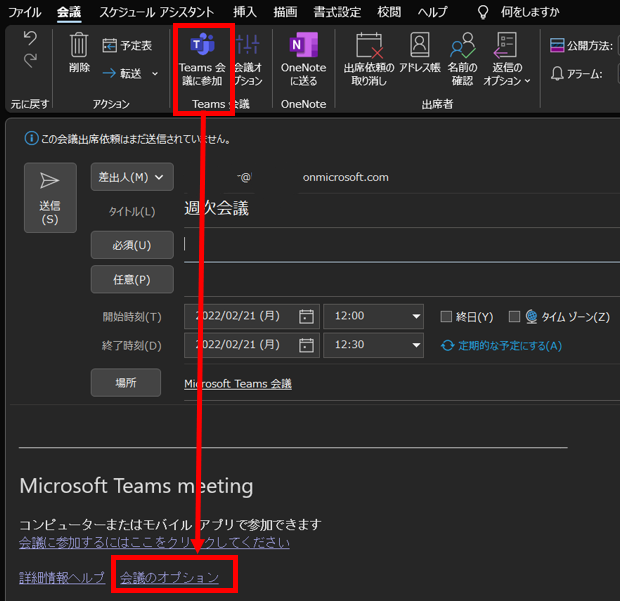
Task: Expand the 12:30 end time dropdown
Action: click(416, 345)
